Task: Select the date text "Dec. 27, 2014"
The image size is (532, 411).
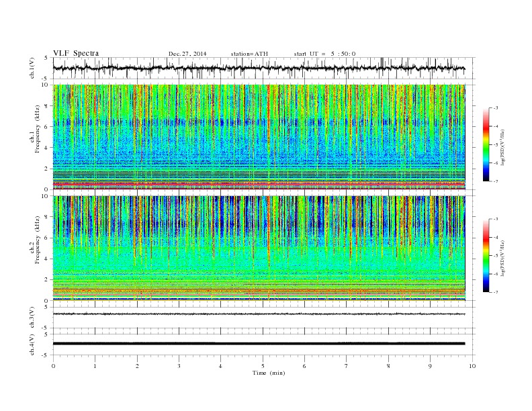Action: (187, 54)
